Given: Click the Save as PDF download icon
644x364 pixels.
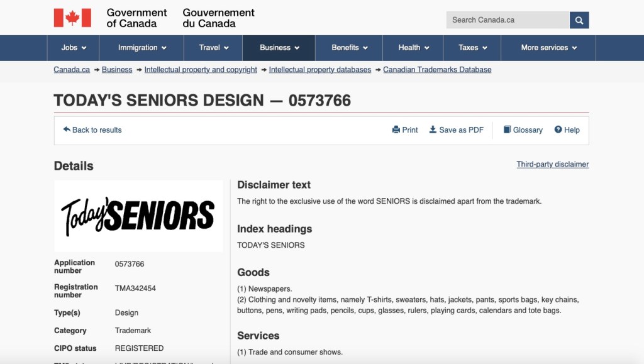Looking at the screenshot, I should click(433, 130).
